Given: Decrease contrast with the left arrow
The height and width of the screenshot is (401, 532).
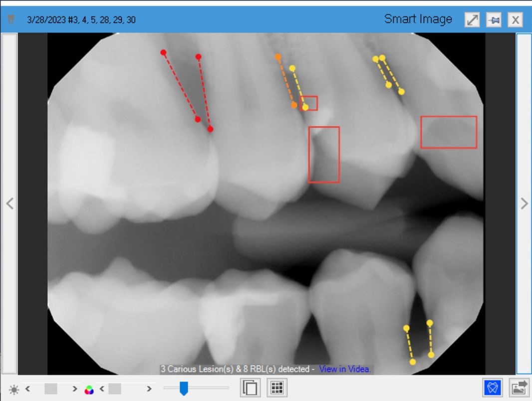Looking at the screenshot, I should [x=102, y=389].
